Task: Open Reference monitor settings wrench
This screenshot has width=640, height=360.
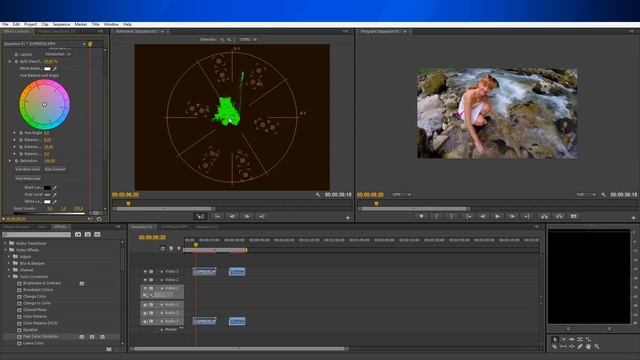Action: tap(318, 195)
